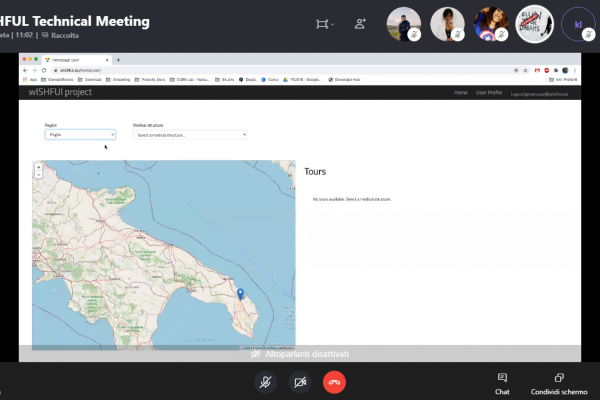Open the other bookmarks folder at far right

click(563, 80)
